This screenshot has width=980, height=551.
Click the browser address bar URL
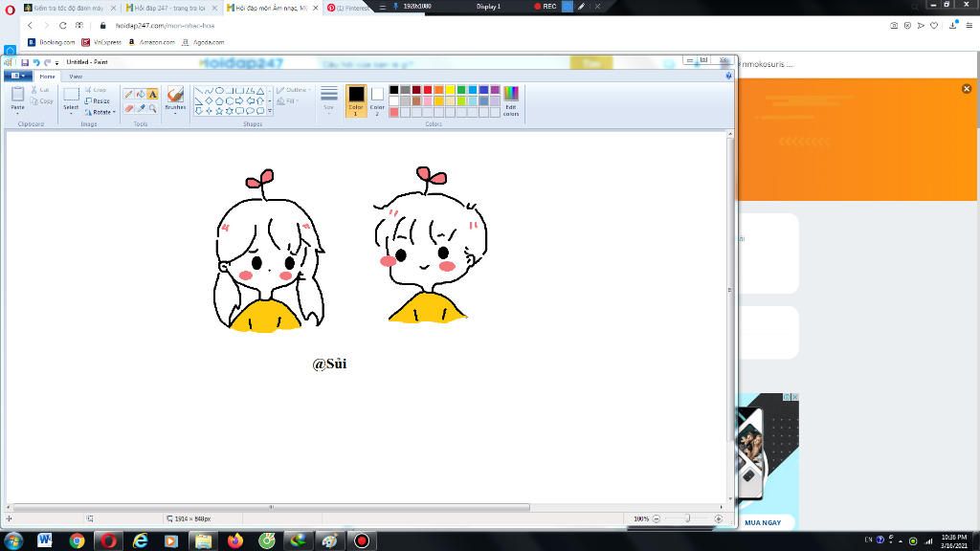click(x=165, y=26)
